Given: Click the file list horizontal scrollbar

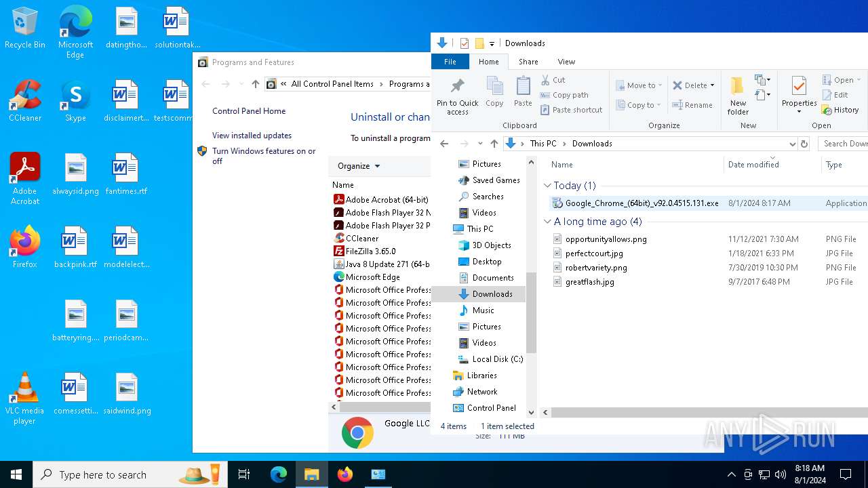Looking at the screenshot, I should coord(708,412).
